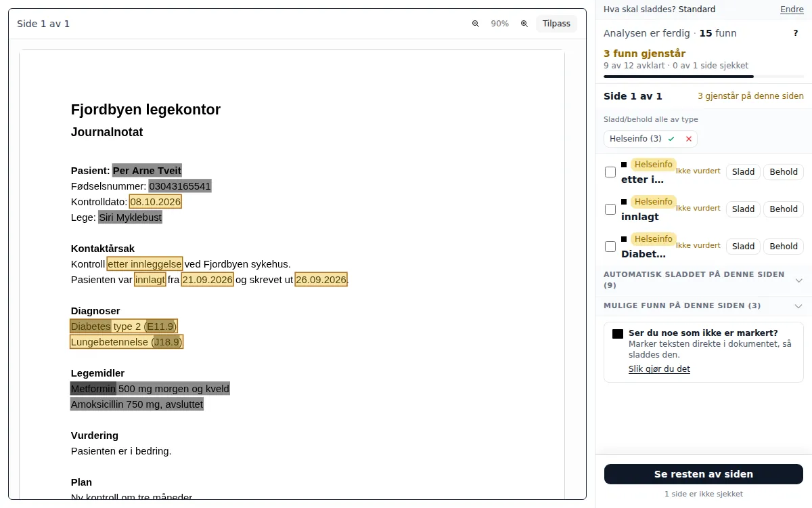812x508 pixels.
Task: Click the highlighted date '08.10.2026'
Action: point(156,202)
